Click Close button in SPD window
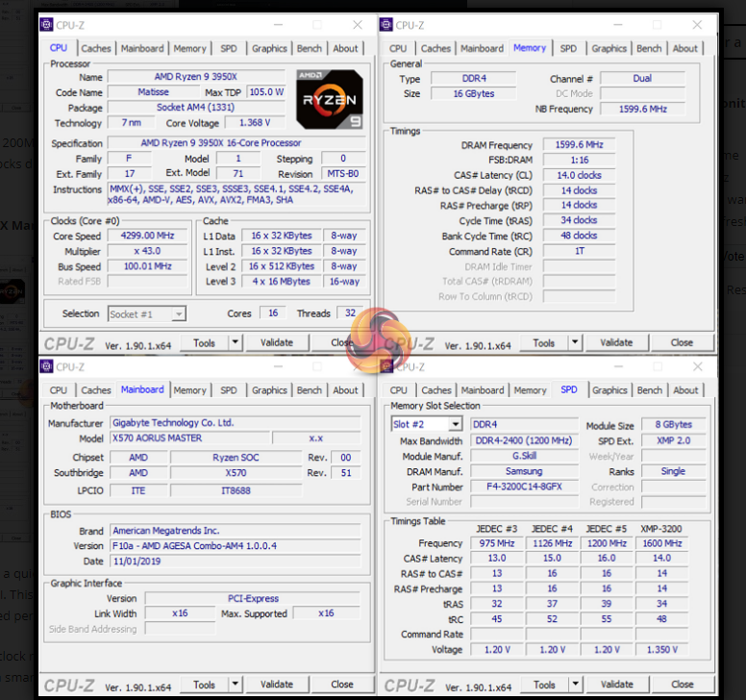Image resolution: width=746 pixels, height=700 pixels. pyautogui.click(x=683, y=685)
